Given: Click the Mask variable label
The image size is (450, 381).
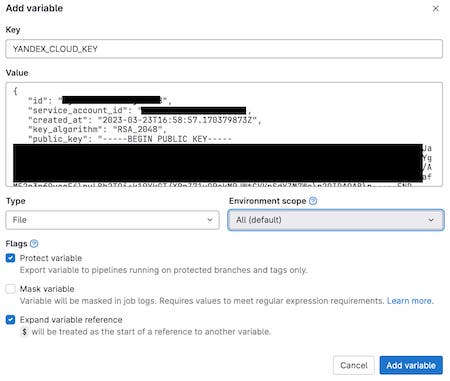Looking at the screenshot, I should [47, 289].
